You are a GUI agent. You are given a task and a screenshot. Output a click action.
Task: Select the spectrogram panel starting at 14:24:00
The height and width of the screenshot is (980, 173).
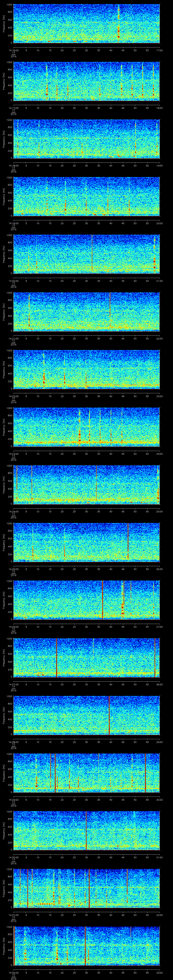tap(86, 484)
